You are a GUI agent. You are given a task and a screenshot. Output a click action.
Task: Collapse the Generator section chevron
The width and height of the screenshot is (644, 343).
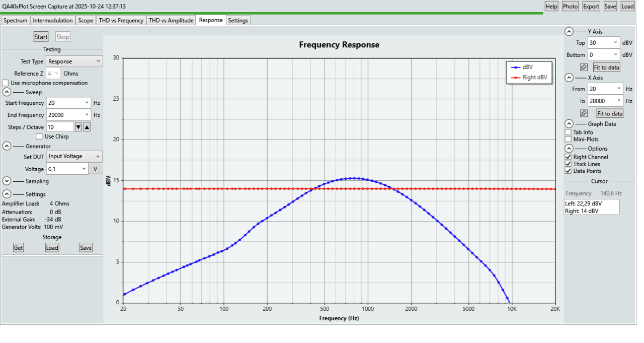(7, 146)
